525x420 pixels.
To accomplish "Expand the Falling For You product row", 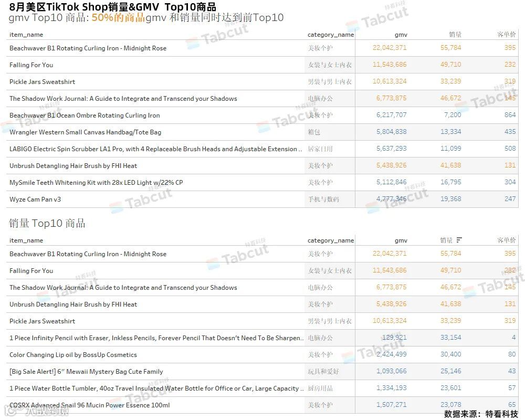I will coord(33,65).
